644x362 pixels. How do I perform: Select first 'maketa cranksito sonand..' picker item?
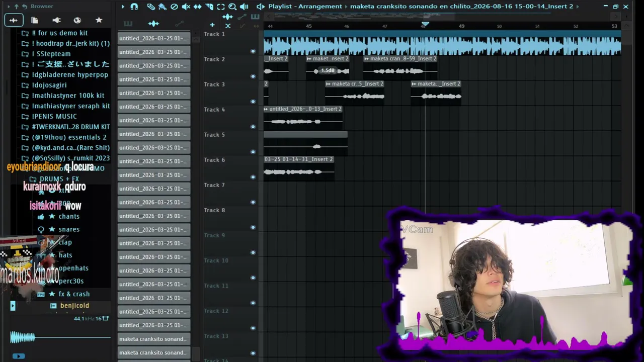pos(154,339)
